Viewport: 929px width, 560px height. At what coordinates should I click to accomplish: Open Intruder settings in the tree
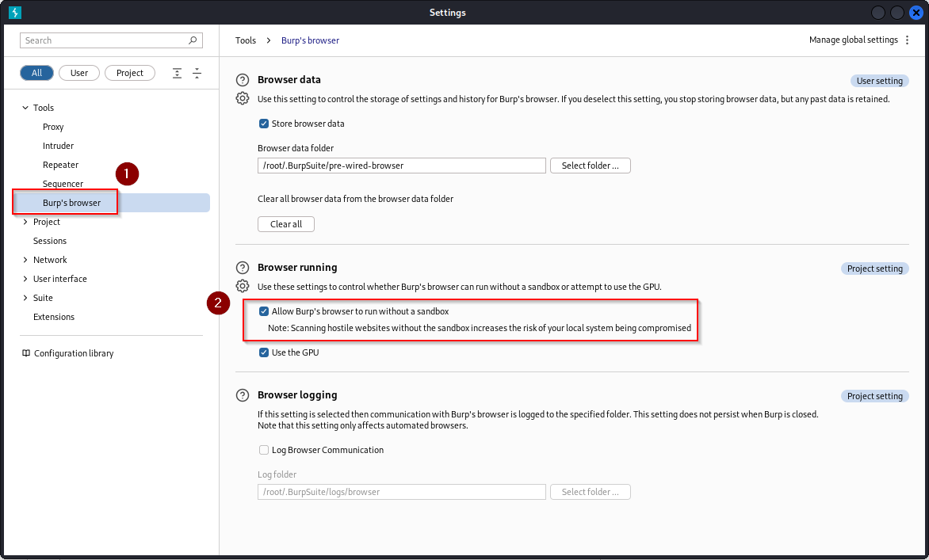click(x=58, y=146)
